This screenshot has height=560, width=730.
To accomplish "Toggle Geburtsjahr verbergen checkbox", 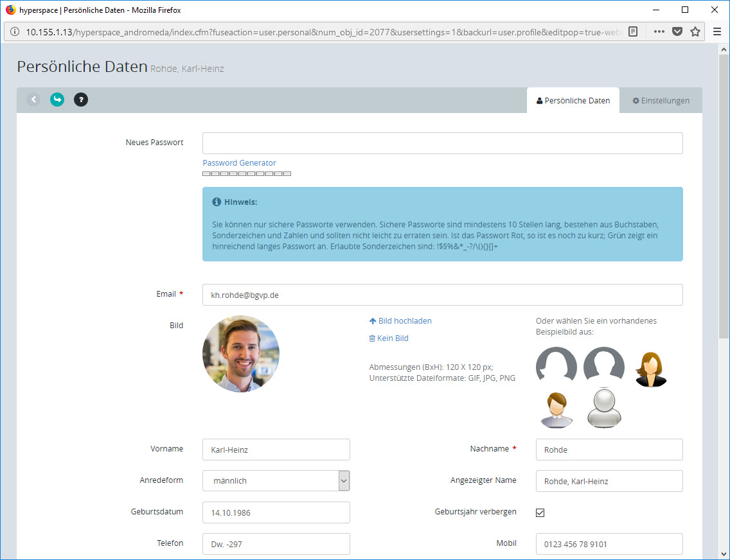I will click(x=540, y=512).
